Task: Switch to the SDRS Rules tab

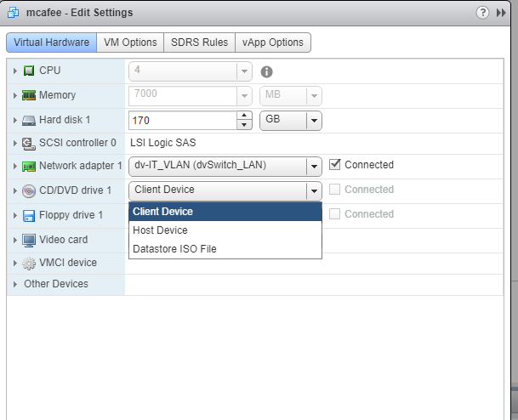Action: (200, 43)
